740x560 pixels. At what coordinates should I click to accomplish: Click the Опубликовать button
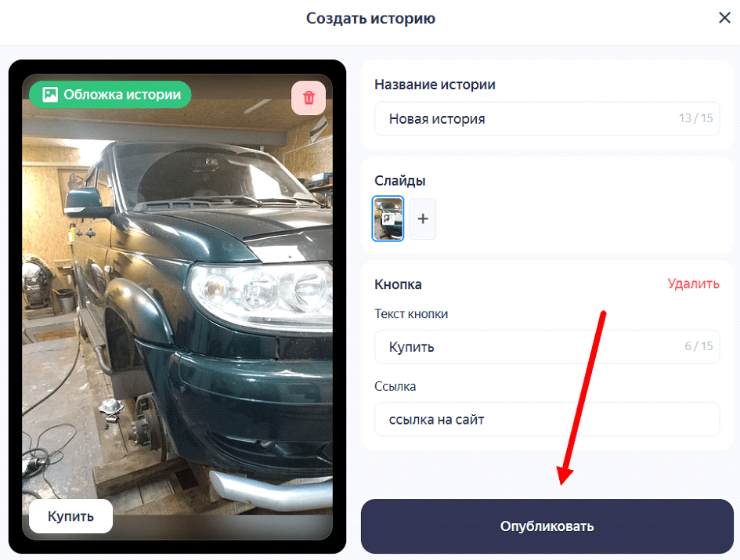[x=547, y=526]
